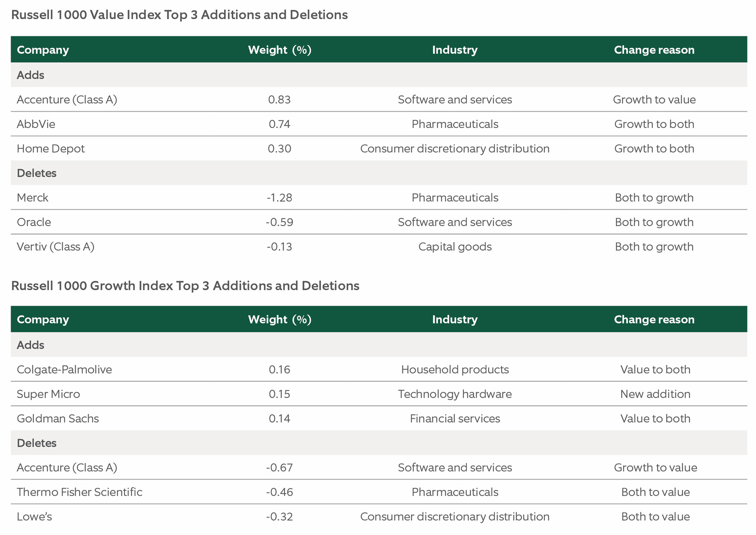Select the -0.32 weight value
756x535 pixels.
coord(280,516)
